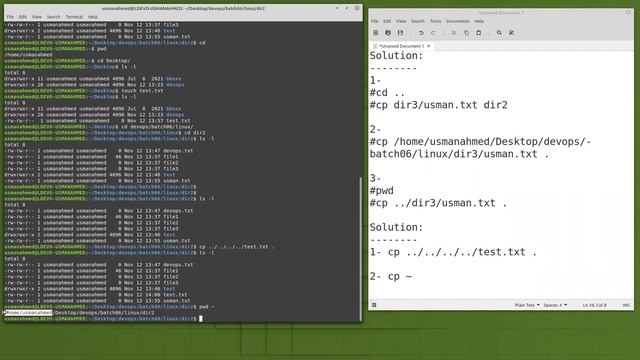Open the Plain Text language dropdown
640x360 pixels.
[x=527, y=305]
